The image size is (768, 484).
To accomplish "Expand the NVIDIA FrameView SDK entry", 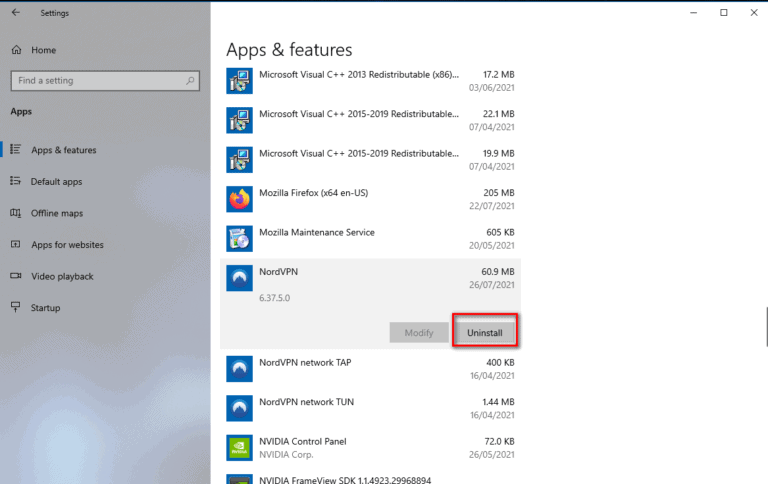I will [370, 479].
